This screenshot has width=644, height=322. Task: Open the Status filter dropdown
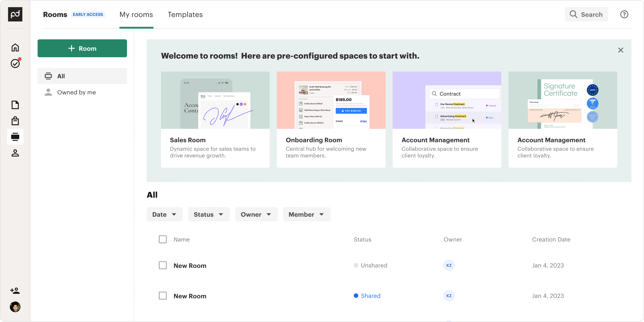(209, 214)
